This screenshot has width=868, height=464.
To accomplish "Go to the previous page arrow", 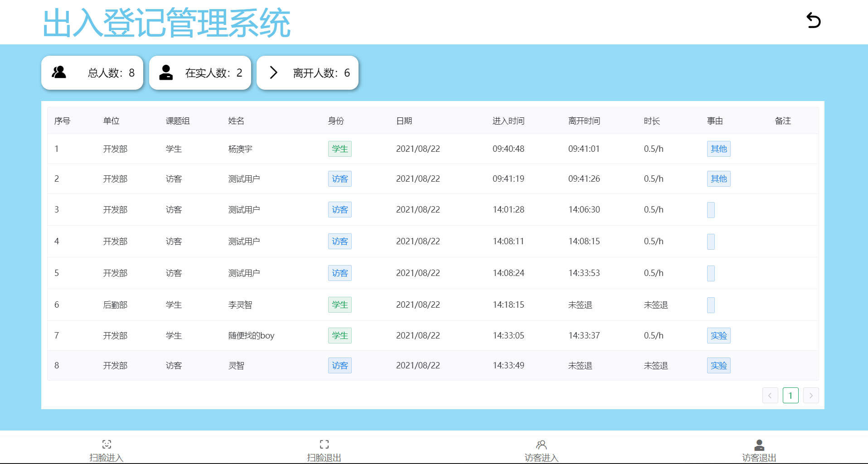I will point(770,396).
